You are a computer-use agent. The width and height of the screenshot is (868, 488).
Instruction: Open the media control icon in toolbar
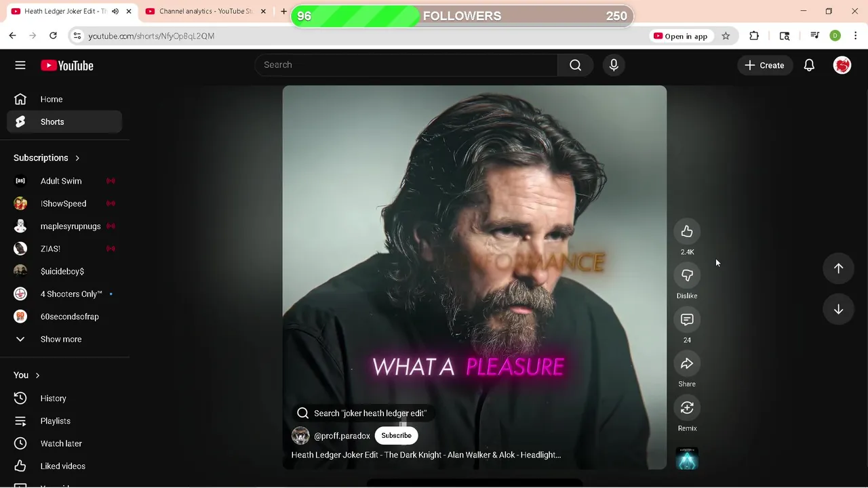click(x=815, y=36)
